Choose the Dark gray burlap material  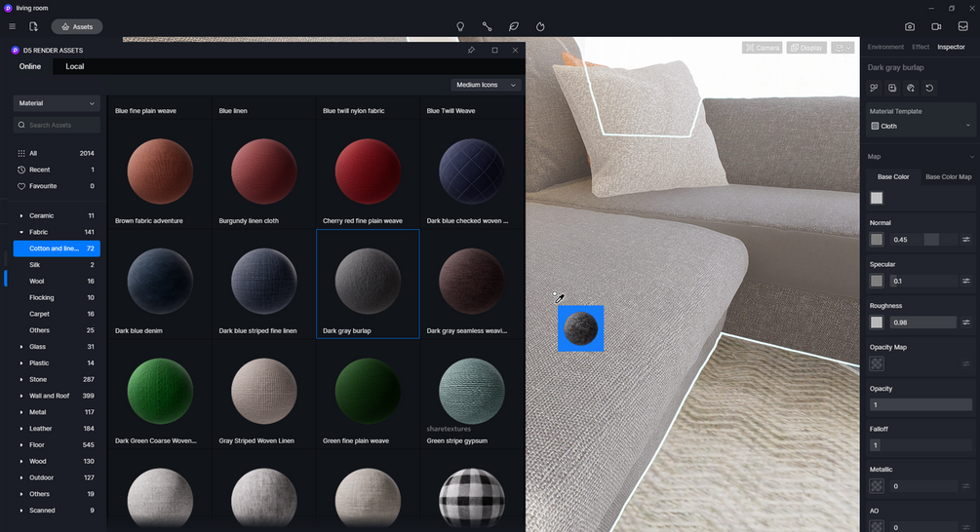[368, 284]
